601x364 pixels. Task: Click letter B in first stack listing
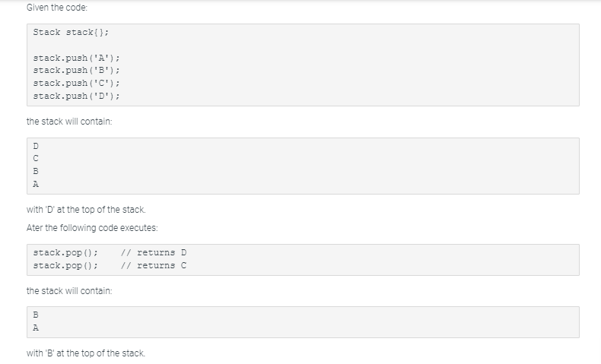pos(35,171)
